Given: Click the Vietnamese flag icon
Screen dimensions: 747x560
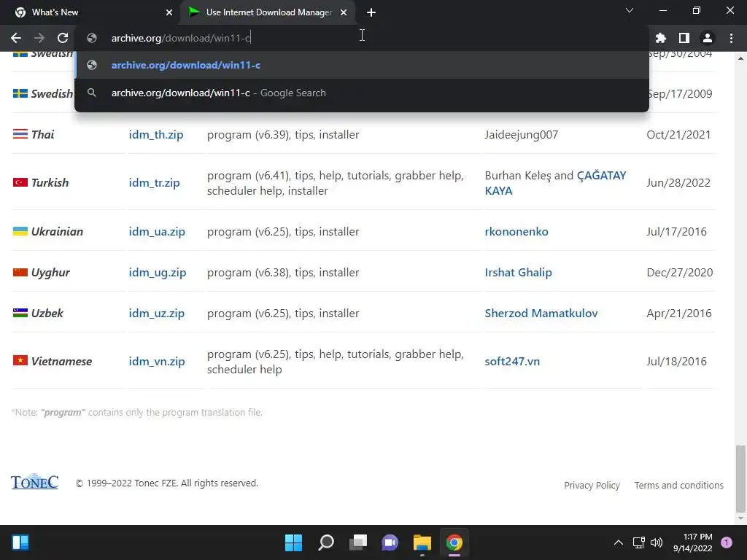Looking at the screenshot, I should pos(20,360).
